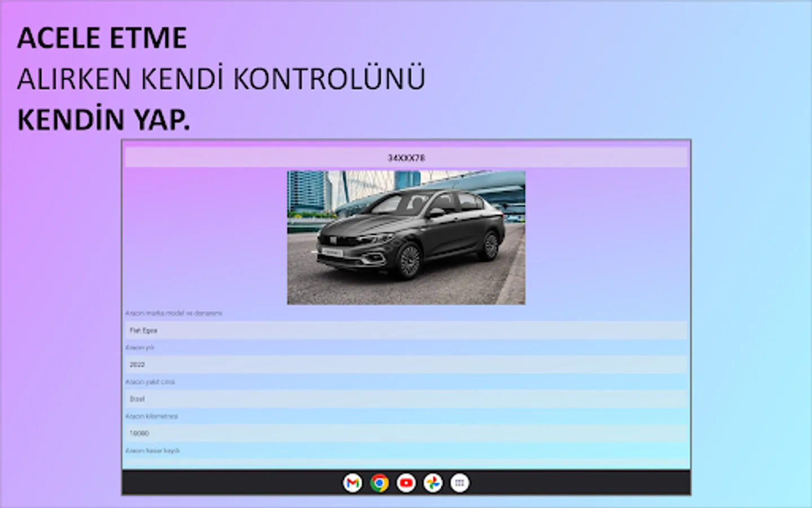Image resolution: width=812 pixels, height=508 pixels.
Task: Click the damage record label
Action: (x=152, y=450)
